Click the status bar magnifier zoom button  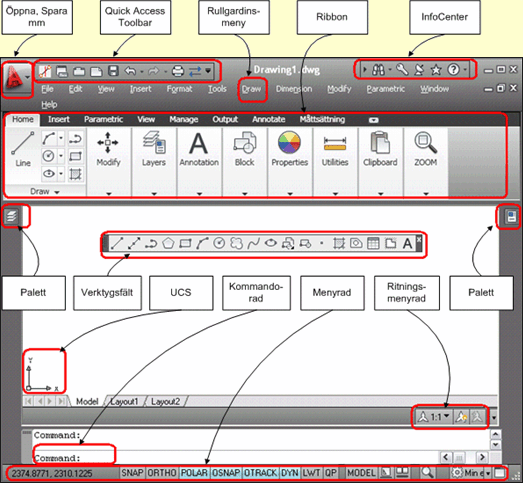[427, 473]
